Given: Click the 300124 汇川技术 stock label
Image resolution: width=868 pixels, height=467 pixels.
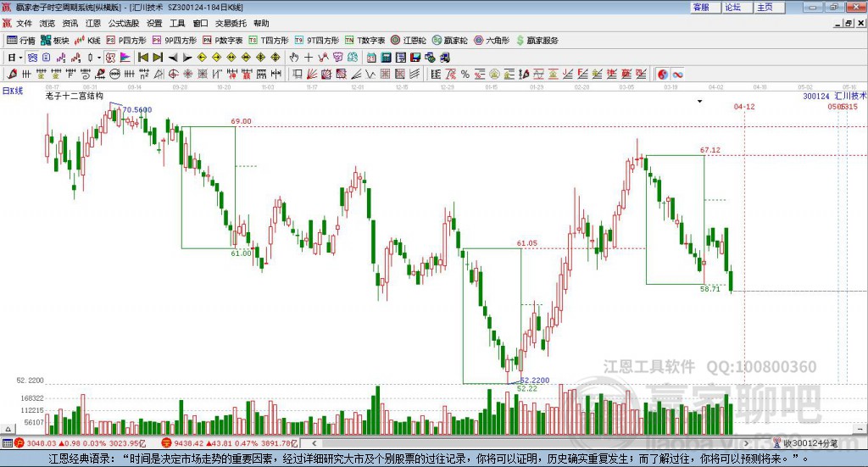Looking at the screenshot, I should coord(835,97).
